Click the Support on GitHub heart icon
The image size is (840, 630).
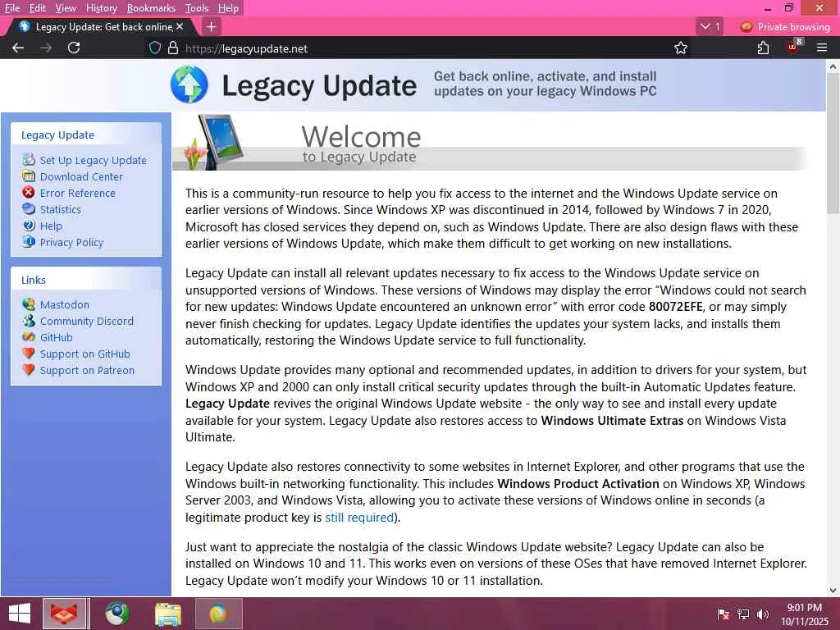[29, 354]
